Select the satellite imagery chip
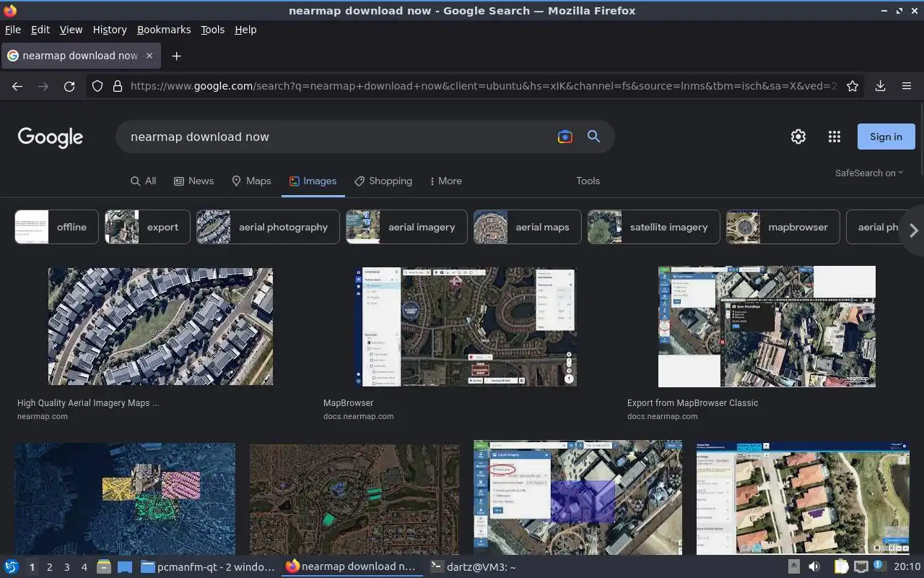Image resolution: width=924 pixels, height=578 pixels. [654, 227]
